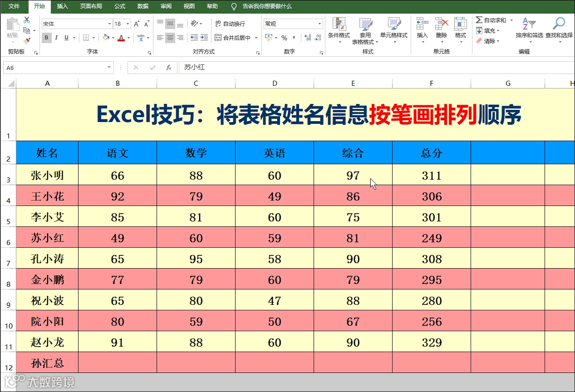Open 查找和选择 find and select

click(559, 30)
